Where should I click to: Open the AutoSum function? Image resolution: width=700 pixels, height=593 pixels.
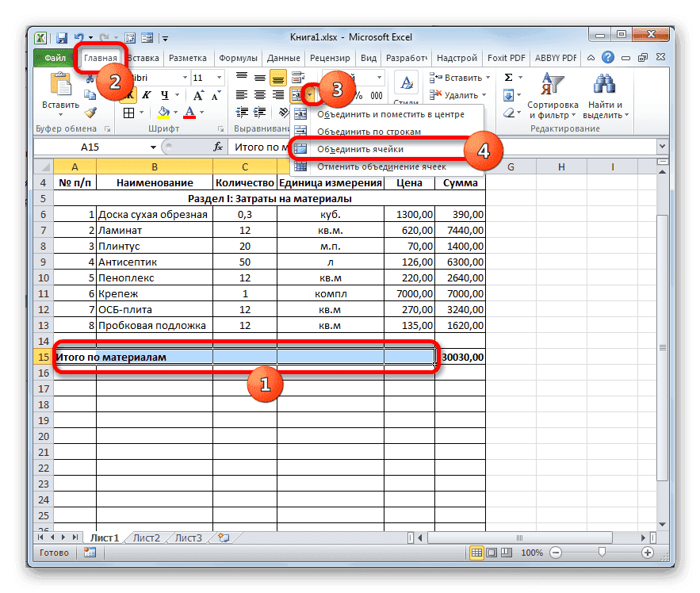pos(508,78)
